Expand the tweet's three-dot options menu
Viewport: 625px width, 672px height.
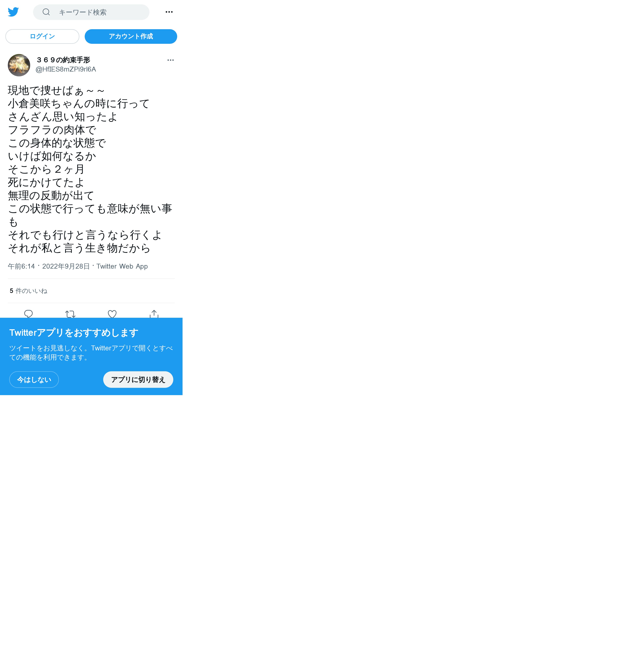pyautogui.click(x=171, y=60)
